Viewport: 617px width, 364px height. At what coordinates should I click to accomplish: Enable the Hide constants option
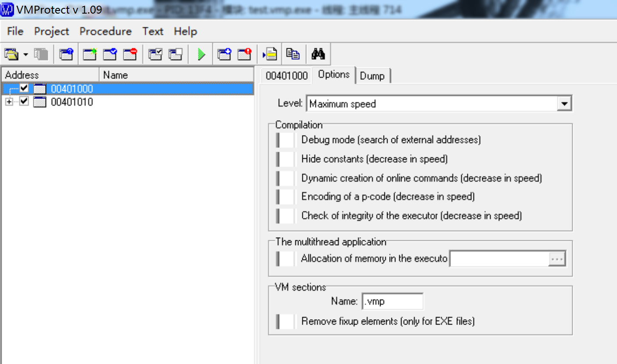(286, 159)
